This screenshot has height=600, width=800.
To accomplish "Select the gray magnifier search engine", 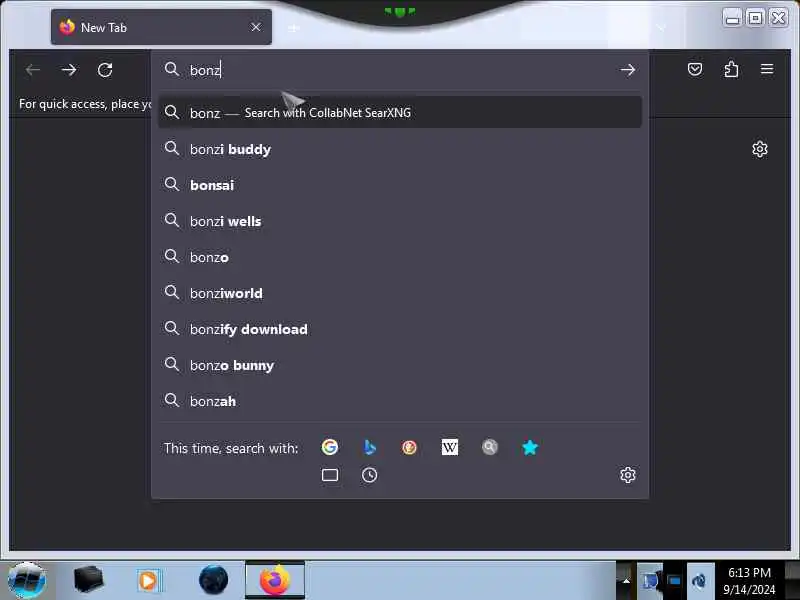I will tap(489, 447).
